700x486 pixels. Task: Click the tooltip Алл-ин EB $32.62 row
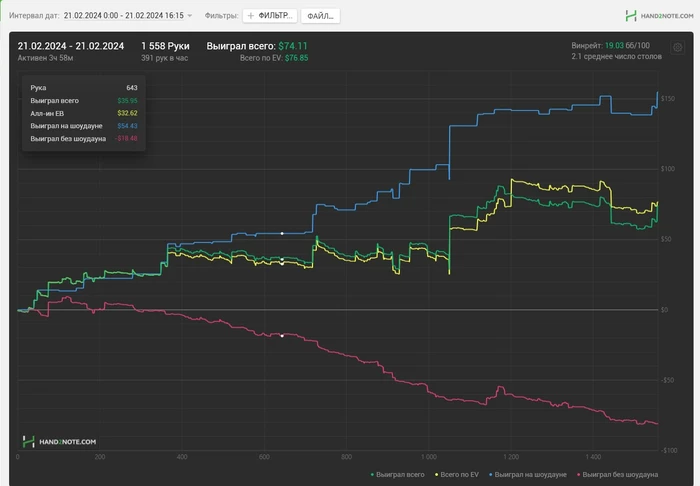click(84, 113)
